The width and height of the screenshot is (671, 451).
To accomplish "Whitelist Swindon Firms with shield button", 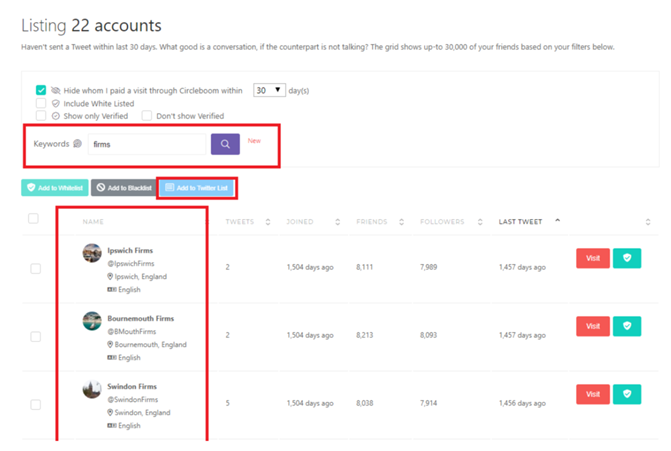I will click(x=627, y=394).
